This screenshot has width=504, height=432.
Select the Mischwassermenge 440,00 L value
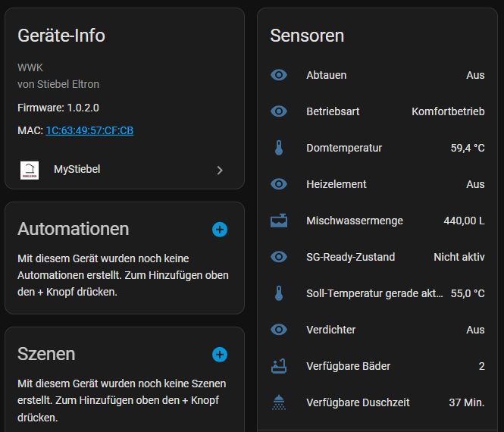click(x=464, y=221)
